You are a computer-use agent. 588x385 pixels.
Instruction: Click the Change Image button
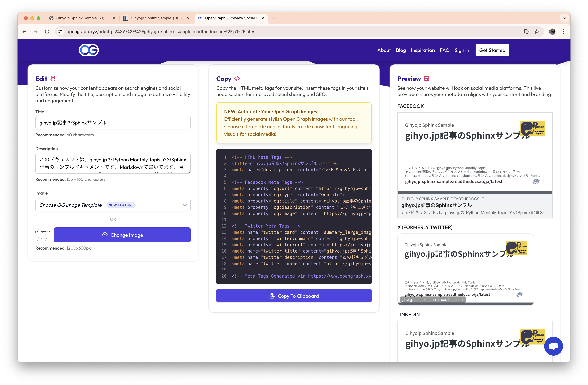pos(122,235)
